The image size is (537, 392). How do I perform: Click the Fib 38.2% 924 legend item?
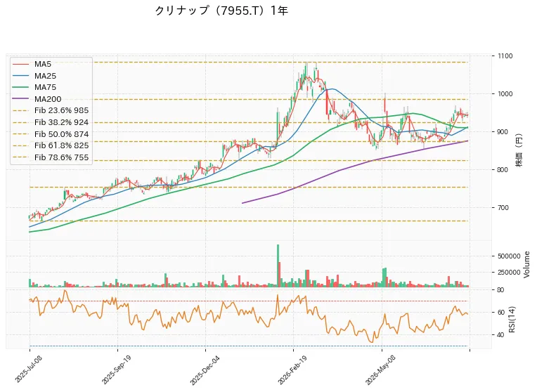click(51, 122)
